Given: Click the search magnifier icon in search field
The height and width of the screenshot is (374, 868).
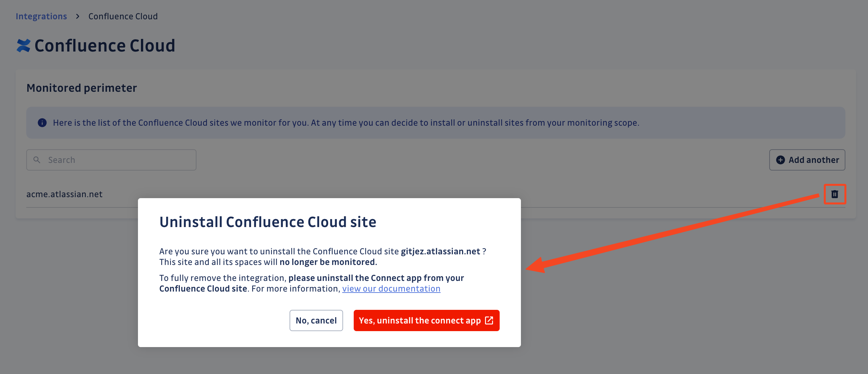Looking at the screenshot, I should [x=37, y=160].
